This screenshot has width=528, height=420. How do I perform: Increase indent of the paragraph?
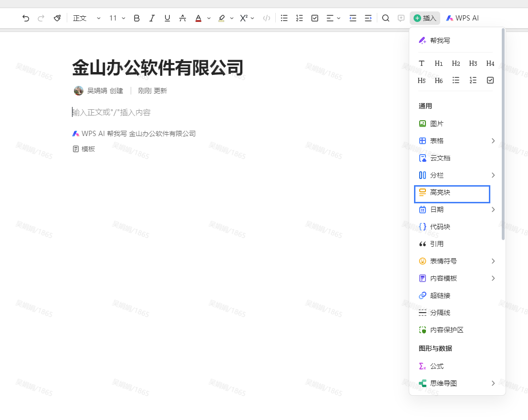point(368,18)
